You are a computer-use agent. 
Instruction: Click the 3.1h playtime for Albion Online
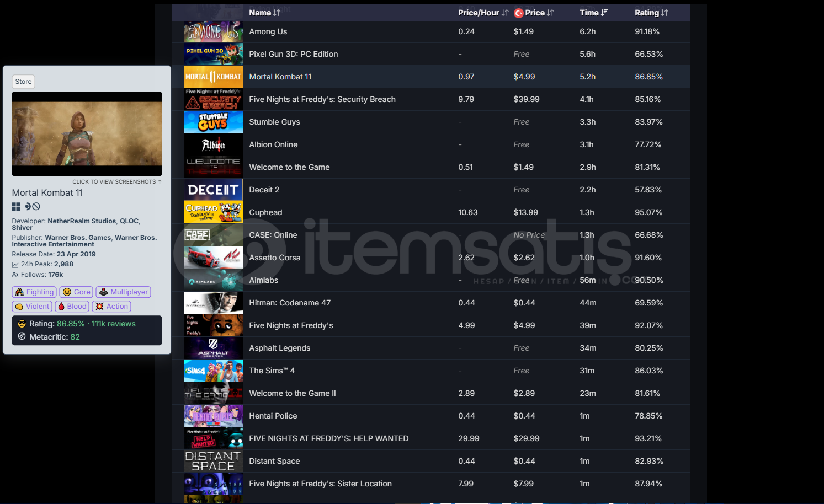pos(587,144)
